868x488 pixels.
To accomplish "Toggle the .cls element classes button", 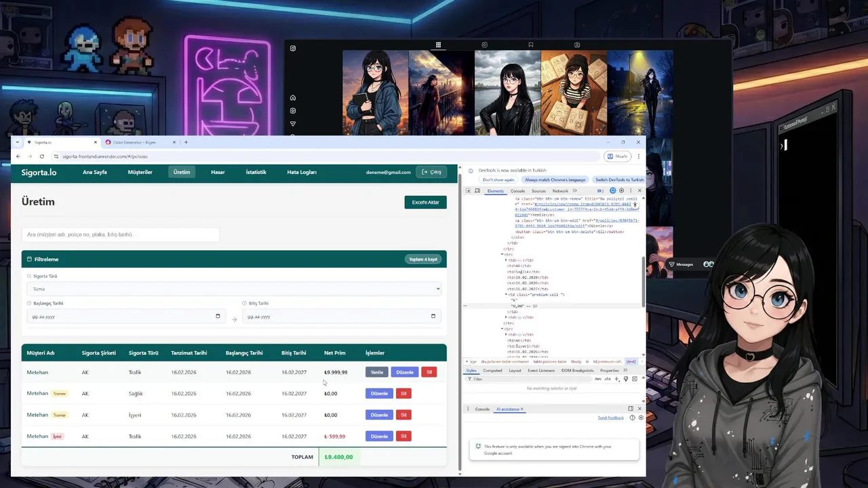I will click(607, 379).
